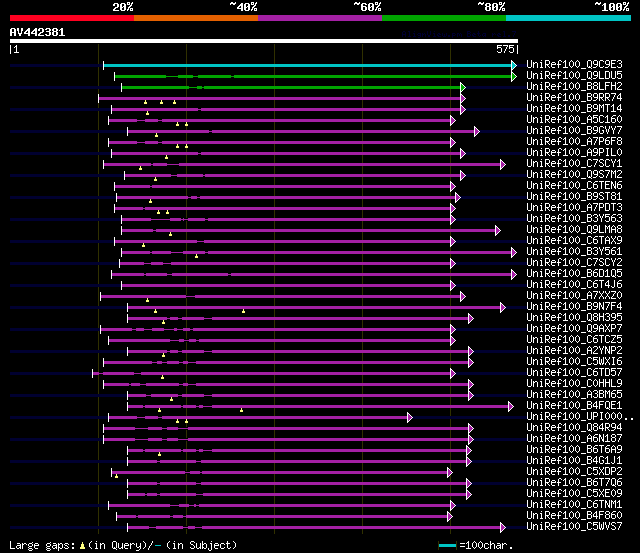
Task: Click the yellow gap marker in legend
Action: [x=82, y=546]
